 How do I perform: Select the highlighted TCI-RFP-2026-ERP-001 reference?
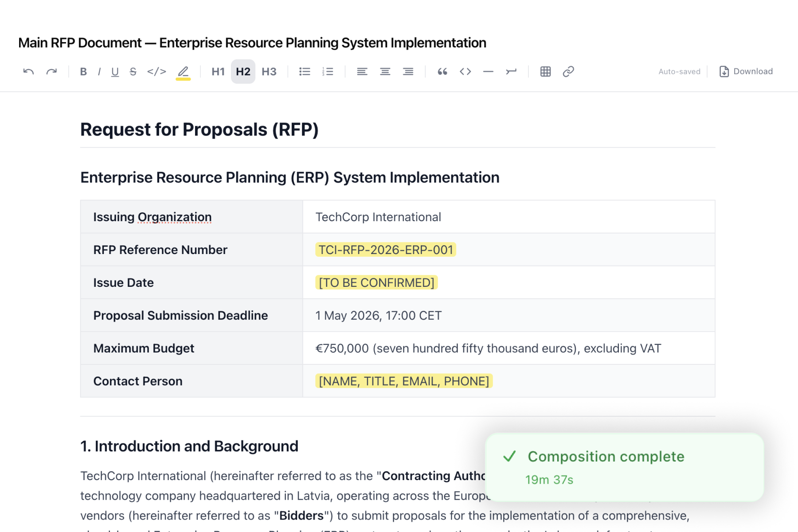(x=385, y=250)
